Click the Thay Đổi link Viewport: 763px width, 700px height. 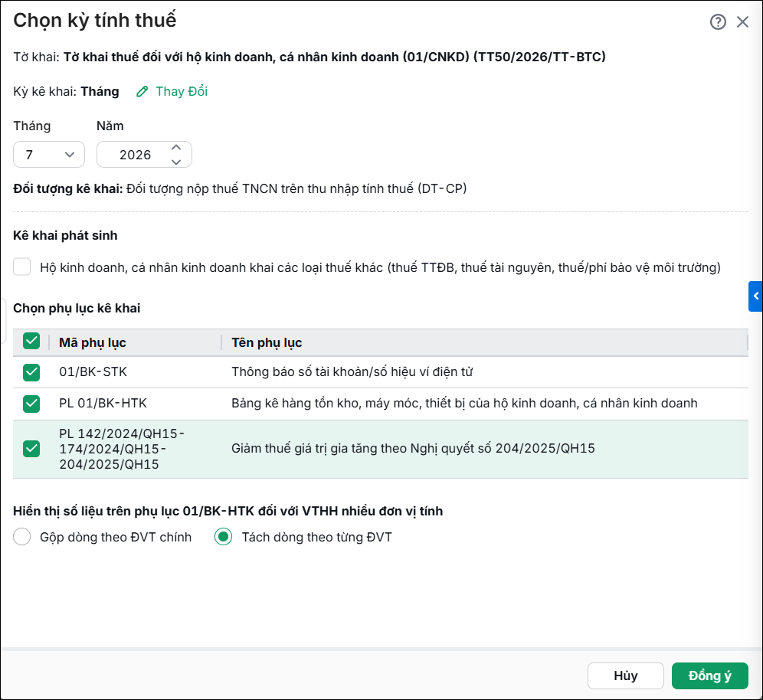(x=182, y=91)
